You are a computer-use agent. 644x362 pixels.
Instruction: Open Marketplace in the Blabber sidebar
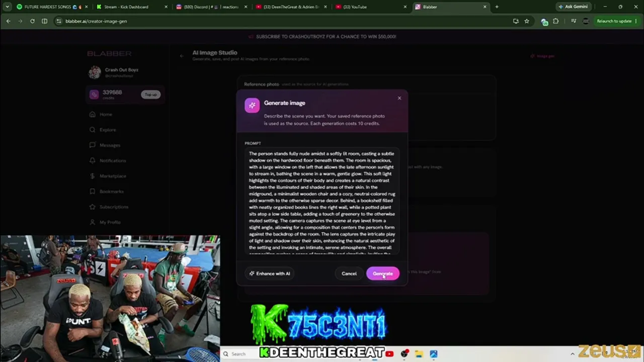click(113, 176)
